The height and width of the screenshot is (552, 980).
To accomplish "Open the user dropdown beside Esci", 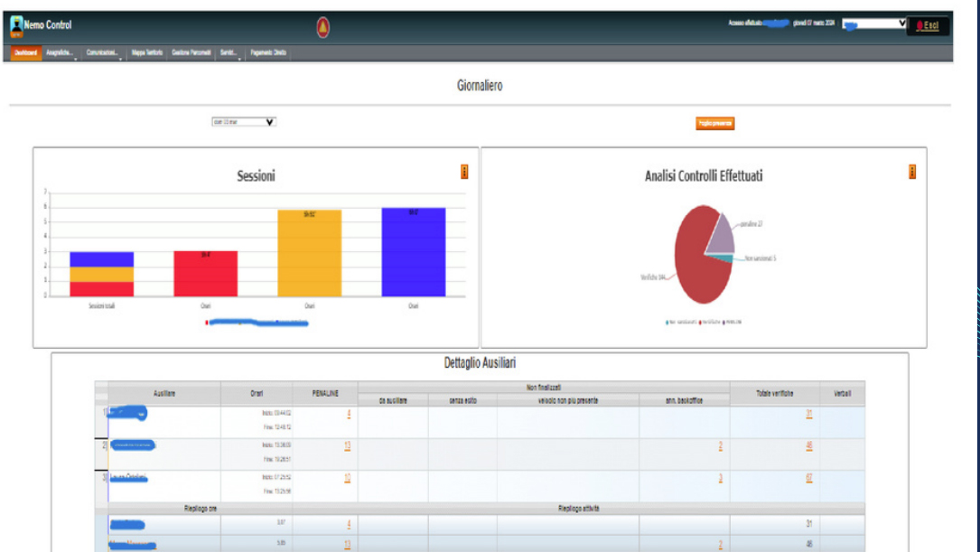I will [x=873, y=23].
